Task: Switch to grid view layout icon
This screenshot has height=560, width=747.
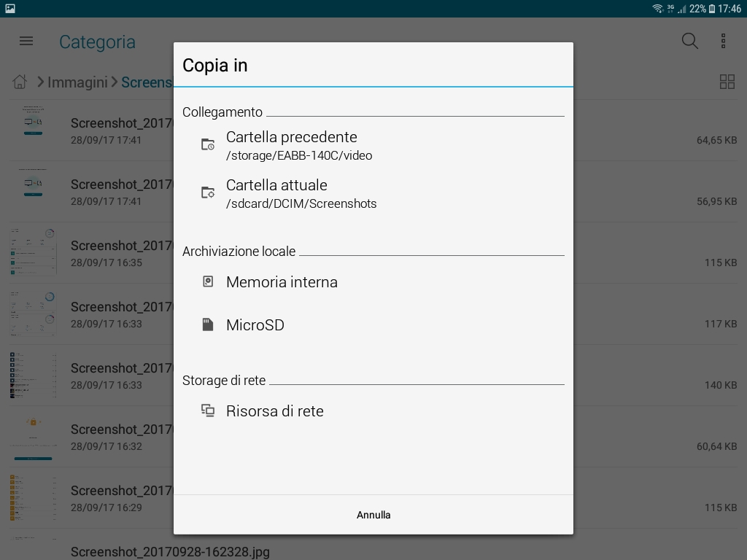Action: click(727, 82)
